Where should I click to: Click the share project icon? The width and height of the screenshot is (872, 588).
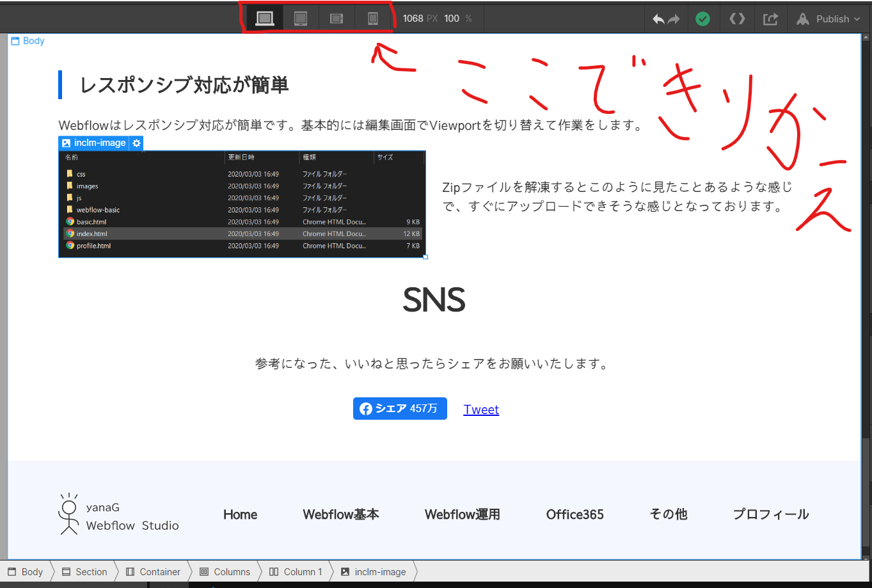[770, 19]
